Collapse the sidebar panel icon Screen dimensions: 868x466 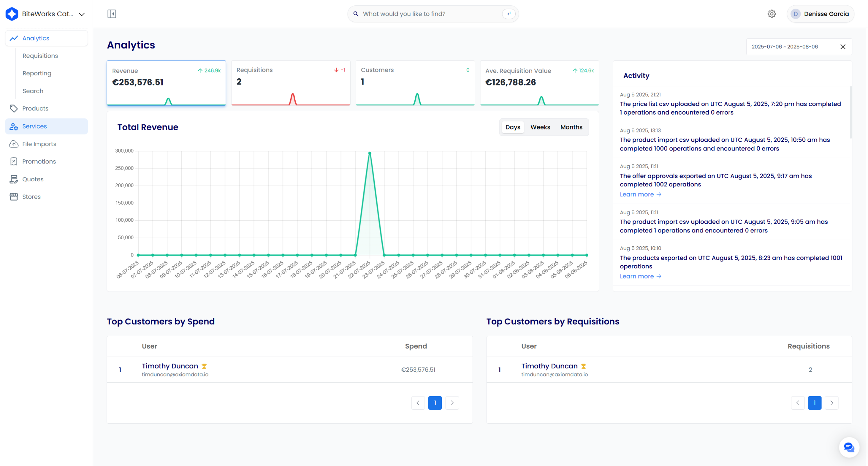tap(112, 14)
